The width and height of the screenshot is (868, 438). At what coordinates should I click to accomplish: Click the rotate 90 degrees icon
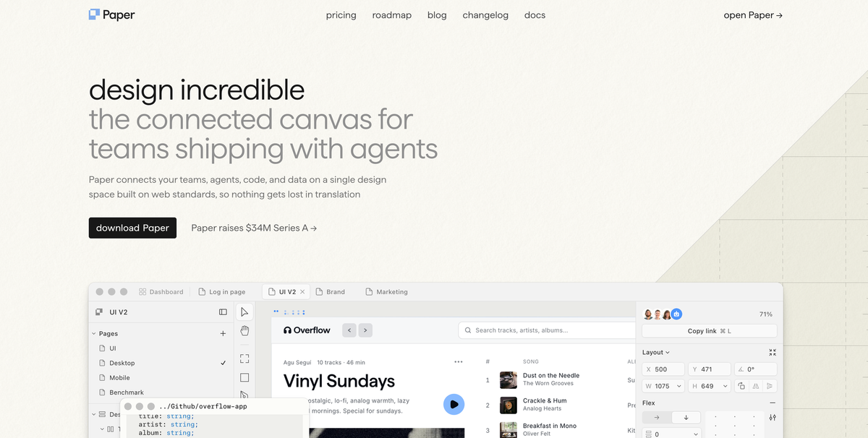[741, 386]
